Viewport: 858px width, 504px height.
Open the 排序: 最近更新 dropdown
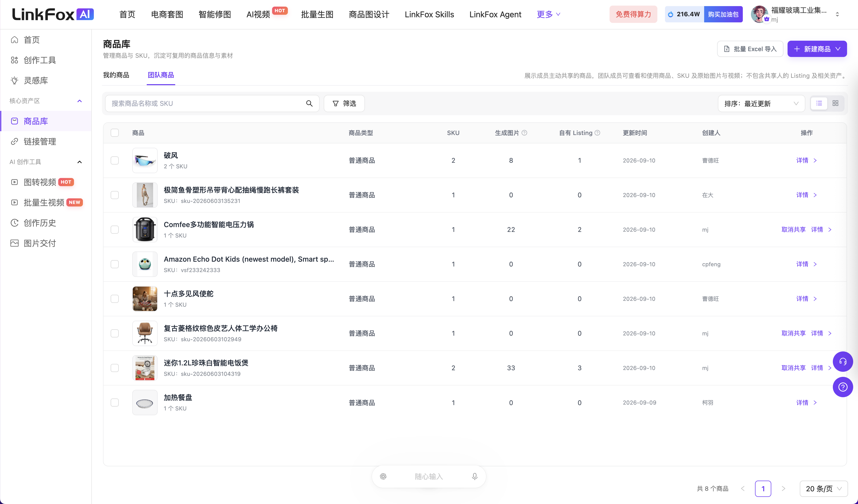(761, 103)
